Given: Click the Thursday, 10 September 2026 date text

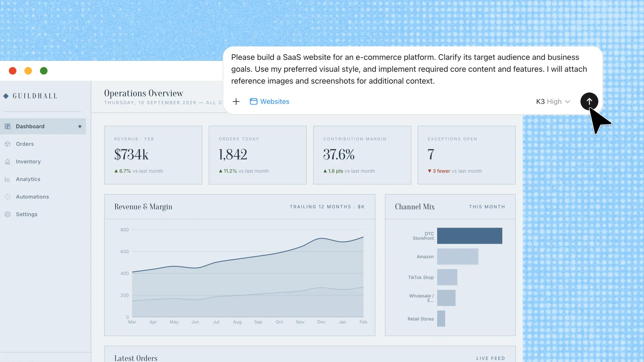Looking at the screenshot, I should [150, 103].
